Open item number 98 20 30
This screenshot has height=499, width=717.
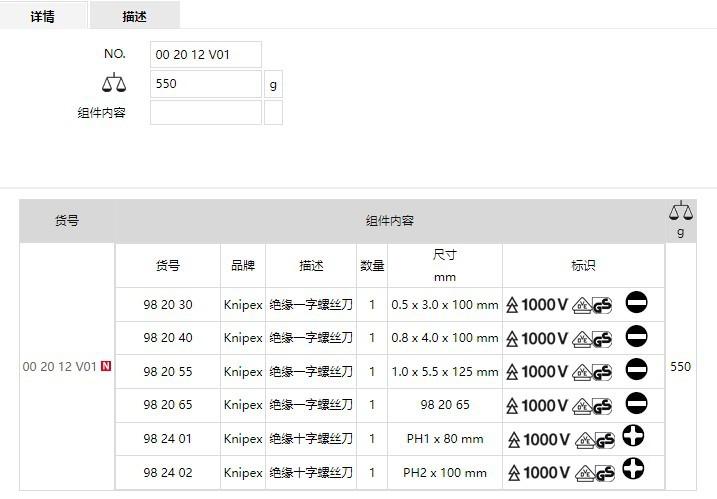pyautogui.click(x=167, y=305)
